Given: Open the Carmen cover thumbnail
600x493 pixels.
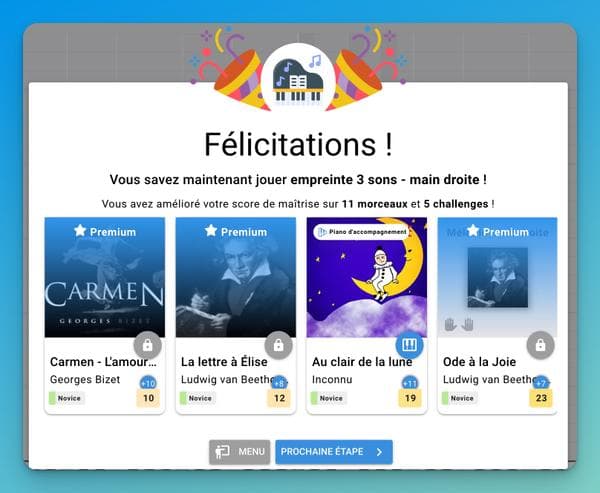Looking at the screenshot, I should [x=105, y=277].
